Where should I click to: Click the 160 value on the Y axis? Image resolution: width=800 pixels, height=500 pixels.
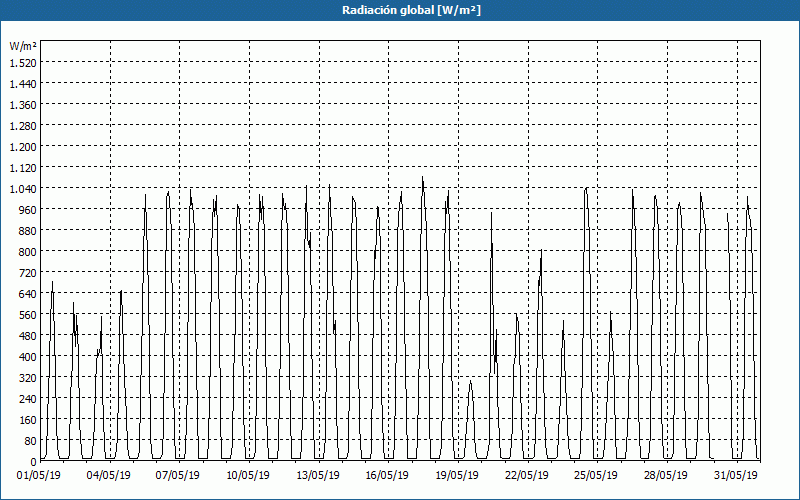pos(28,420)
